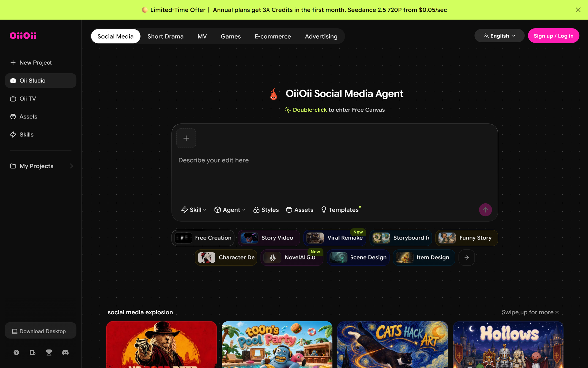Open the English language dropdown
Viewport: 588px width, 368px height.
[x=499, y=36]
